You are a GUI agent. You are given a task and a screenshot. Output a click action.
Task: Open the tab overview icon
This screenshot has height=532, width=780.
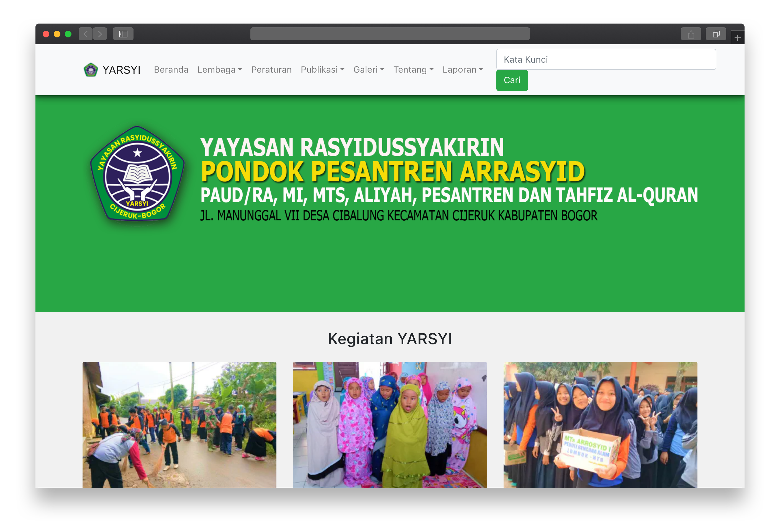(x=716, y=34)
